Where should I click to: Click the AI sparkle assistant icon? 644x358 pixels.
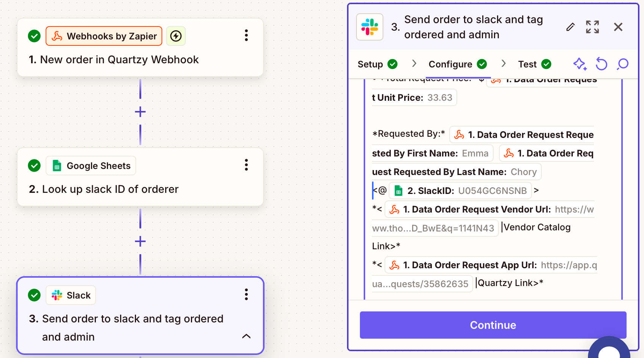coord(580,64)
